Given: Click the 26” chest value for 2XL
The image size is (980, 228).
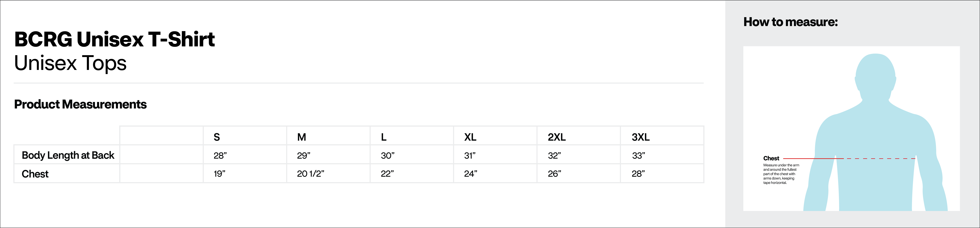Looking at the screenshot, I should click(554, 174).
